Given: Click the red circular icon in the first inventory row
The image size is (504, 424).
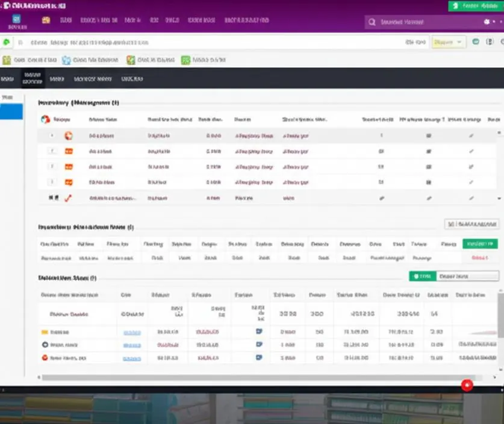Looking at the screenshot, I should point(69,136).
